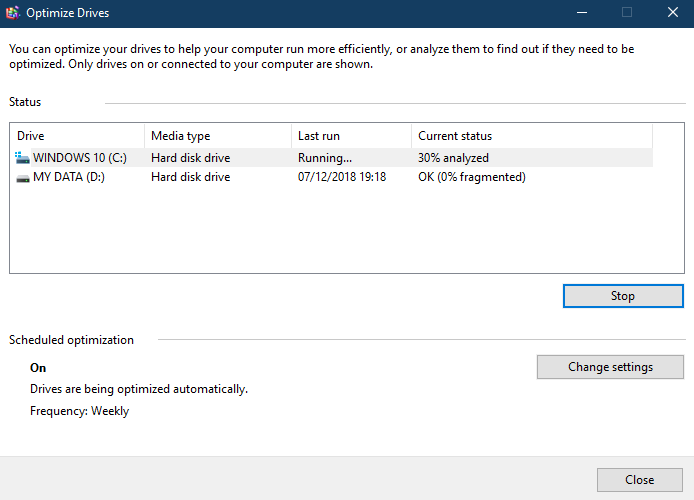
Task: Click the Last run column header
Action: click(x=350, y=136)
